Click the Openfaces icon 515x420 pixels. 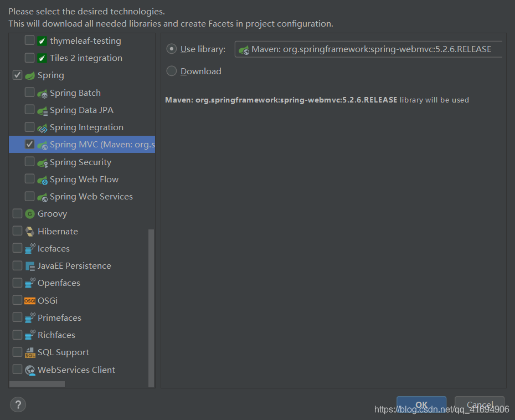tap(30, 283)
